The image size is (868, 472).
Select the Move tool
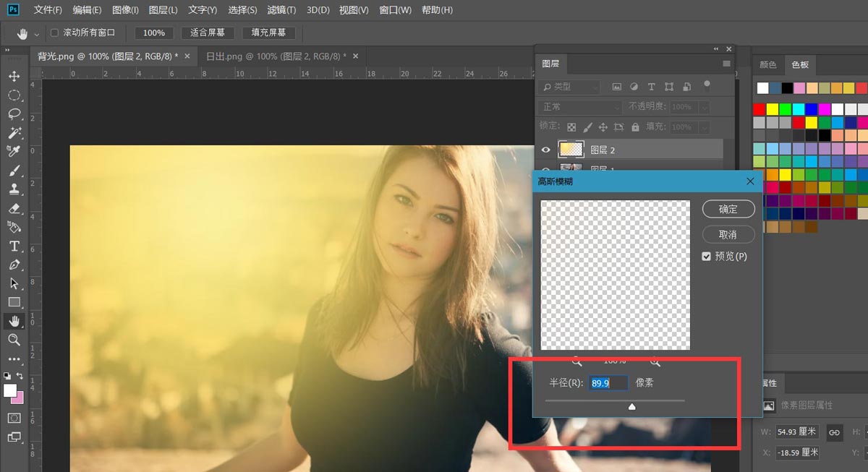click(x=14, y=77)
